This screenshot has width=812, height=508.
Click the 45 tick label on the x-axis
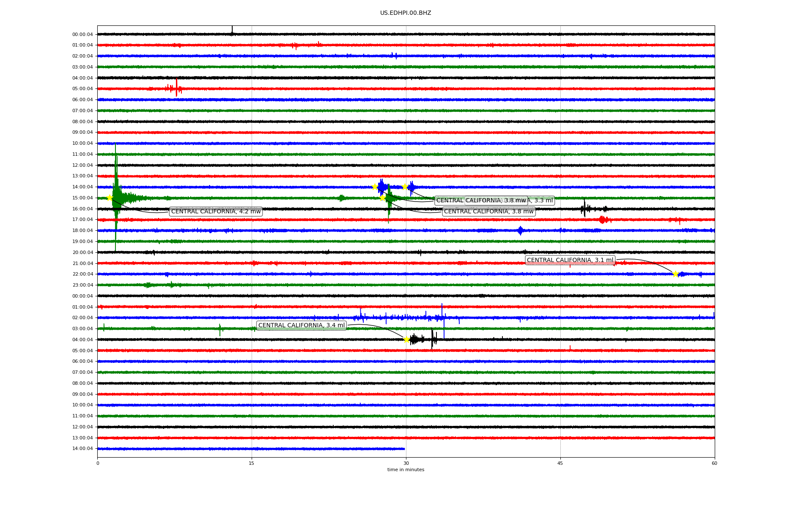pos(560,463)
